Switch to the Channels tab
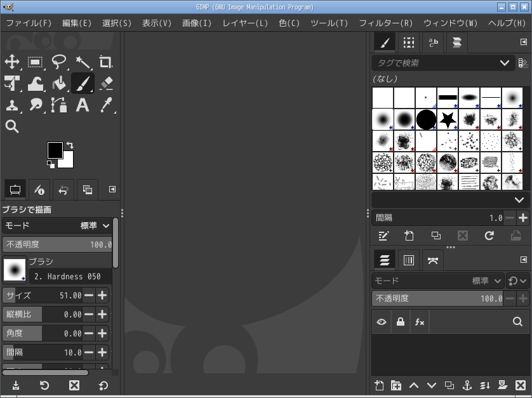The height and width of the screenshot is (398, 532). (408, 261)
